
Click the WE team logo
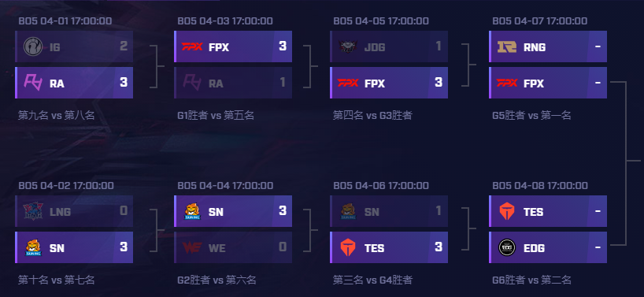192,247
